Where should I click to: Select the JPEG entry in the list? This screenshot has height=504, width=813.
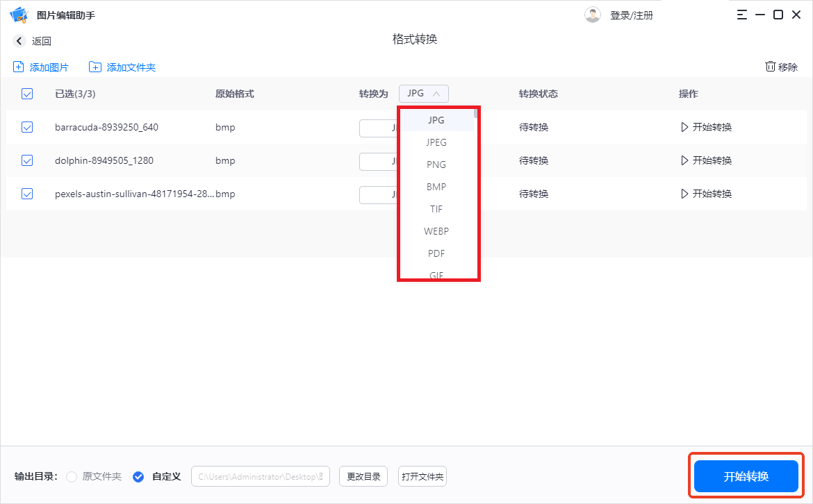point(436,142)
